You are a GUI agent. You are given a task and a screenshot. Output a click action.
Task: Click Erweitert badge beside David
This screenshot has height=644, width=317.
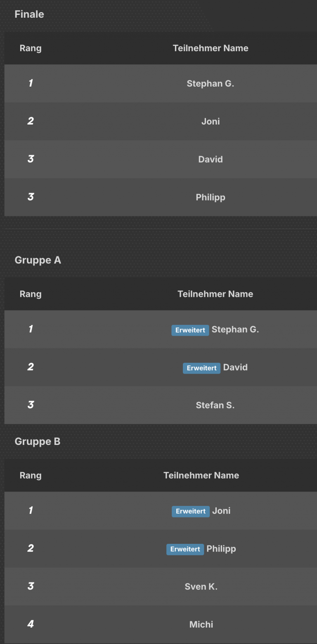pos(201,368)
